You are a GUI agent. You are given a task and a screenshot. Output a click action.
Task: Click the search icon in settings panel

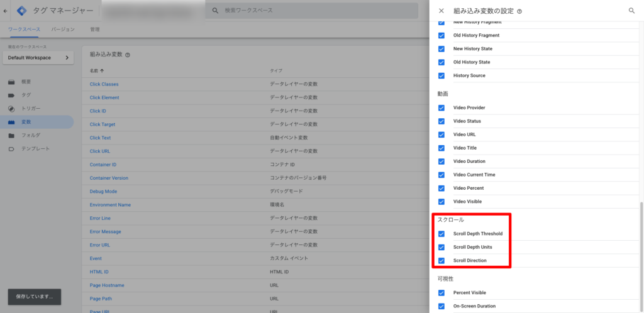pyautogui.click(x=631, y=11)
